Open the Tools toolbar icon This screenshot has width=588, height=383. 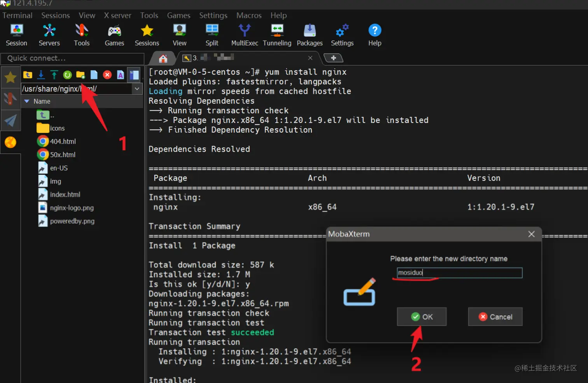tap(82, 35)
